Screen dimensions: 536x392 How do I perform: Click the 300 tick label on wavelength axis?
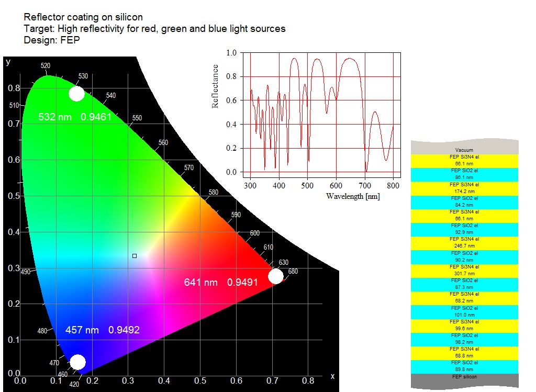coord(250,186)
